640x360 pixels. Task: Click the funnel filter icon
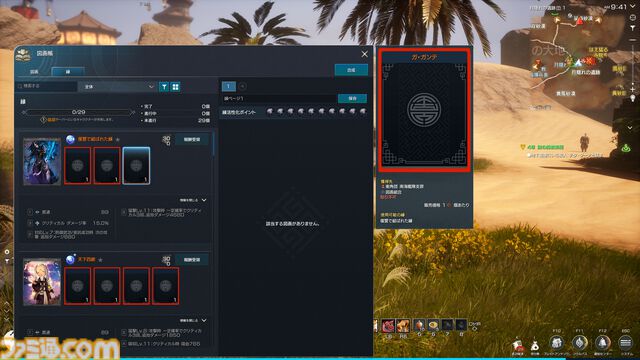click(164, 87)
